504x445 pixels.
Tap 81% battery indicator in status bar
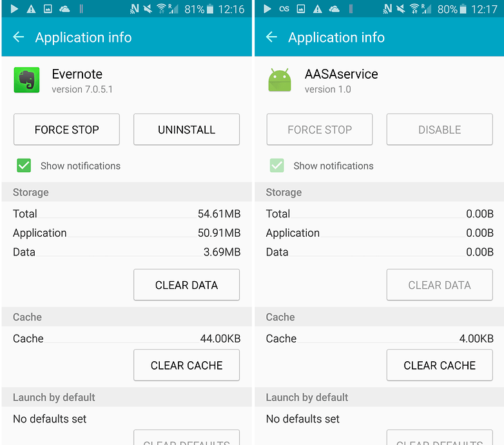[x=199, y=9]
